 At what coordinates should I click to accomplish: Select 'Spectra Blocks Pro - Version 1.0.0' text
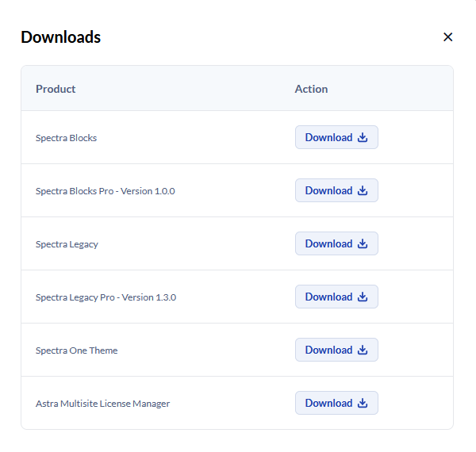coord(105,191)
